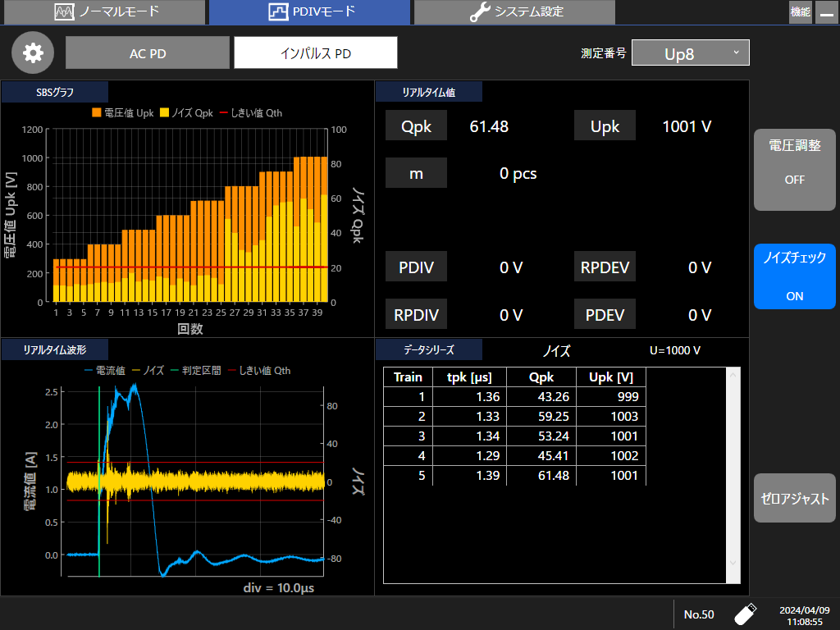This screenshot has width=840, height=630.
Task: Switch to AC PD mode
Action: click(x=148, y=53)
